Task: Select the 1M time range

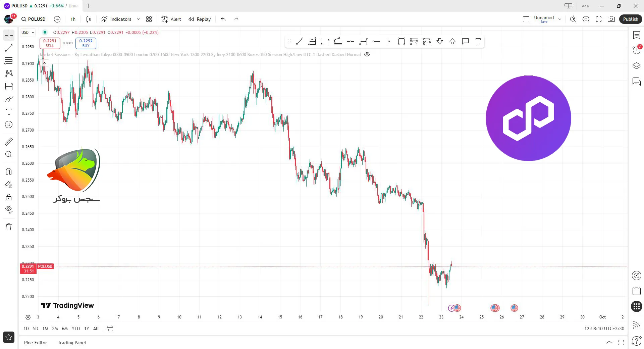Action: pos(45,329)
